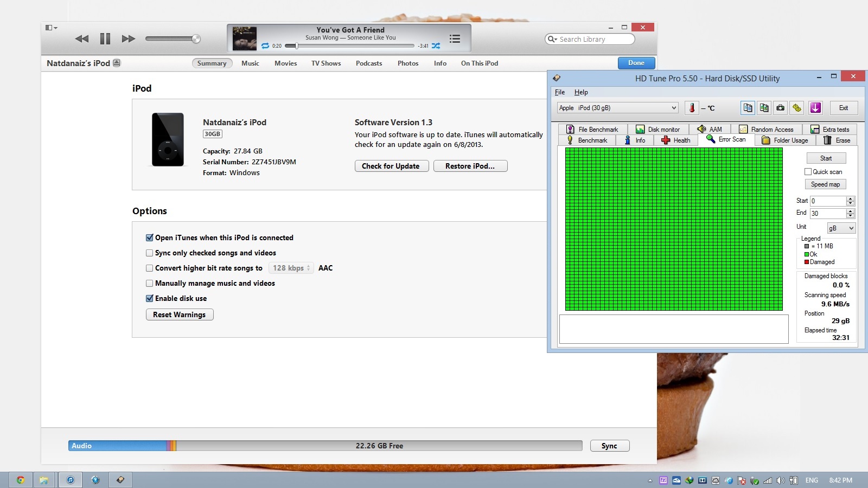The height and width of the screenshot is (488, 868).
Task: Click the Exit button in HD Tune
Action: (844, 108)
